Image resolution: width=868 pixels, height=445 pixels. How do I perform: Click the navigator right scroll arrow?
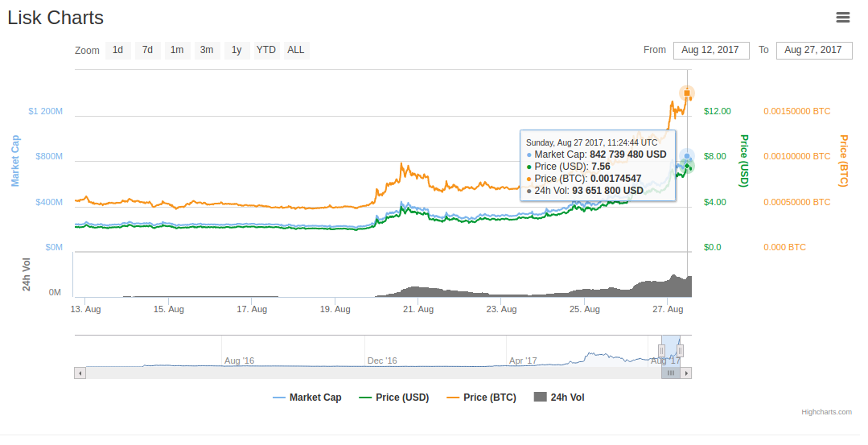[x=686, y=373]
